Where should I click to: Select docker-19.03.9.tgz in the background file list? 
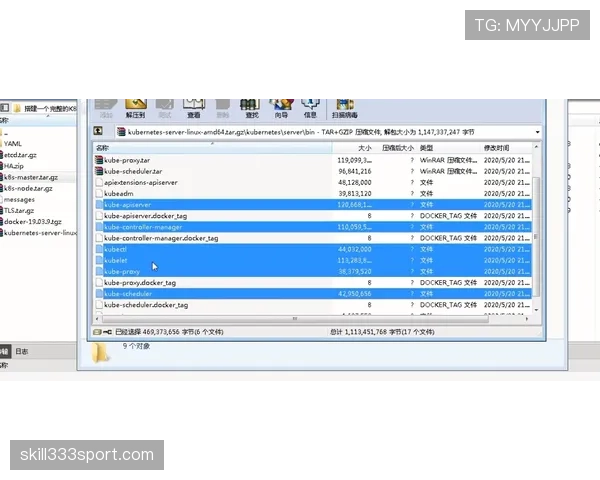(x=33, y=222)
